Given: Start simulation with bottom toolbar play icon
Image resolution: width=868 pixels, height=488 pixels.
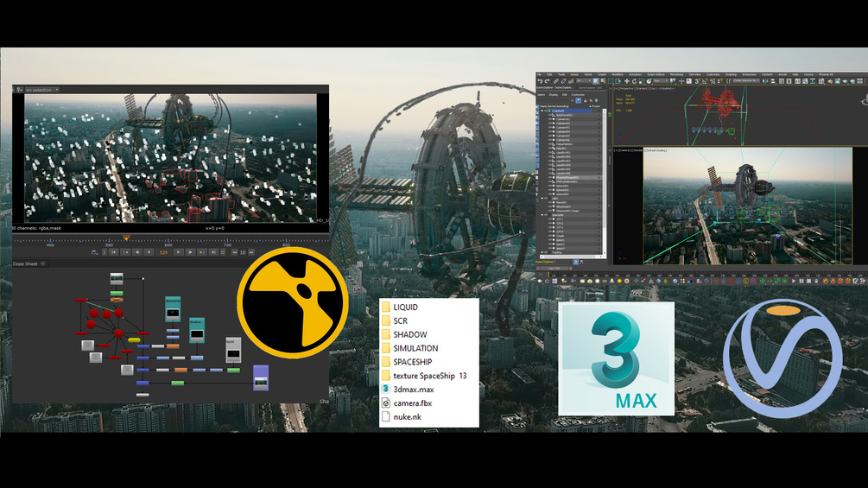Looking at the screenshot, I should coord(794,281).
